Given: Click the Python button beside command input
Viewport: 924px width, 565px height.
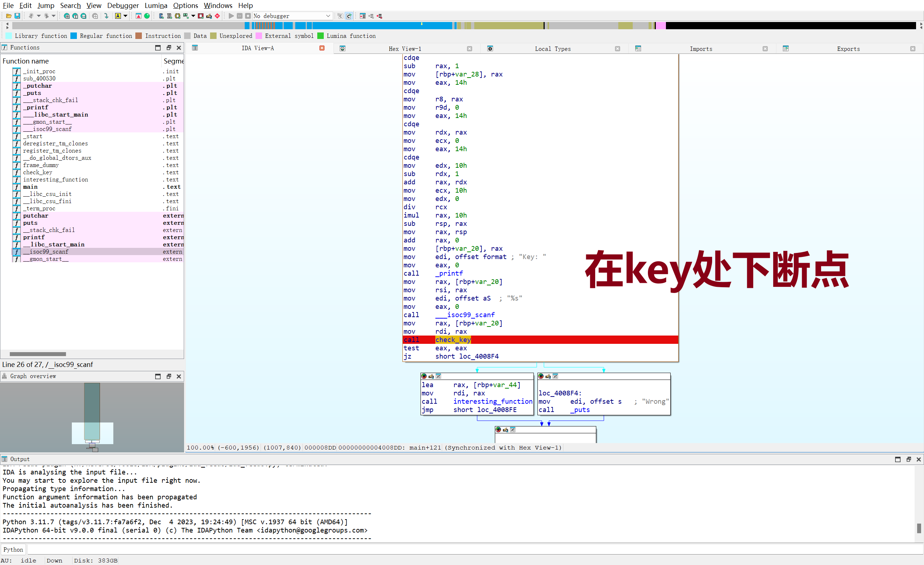Looking at the screenshot, I should [13, 549].
